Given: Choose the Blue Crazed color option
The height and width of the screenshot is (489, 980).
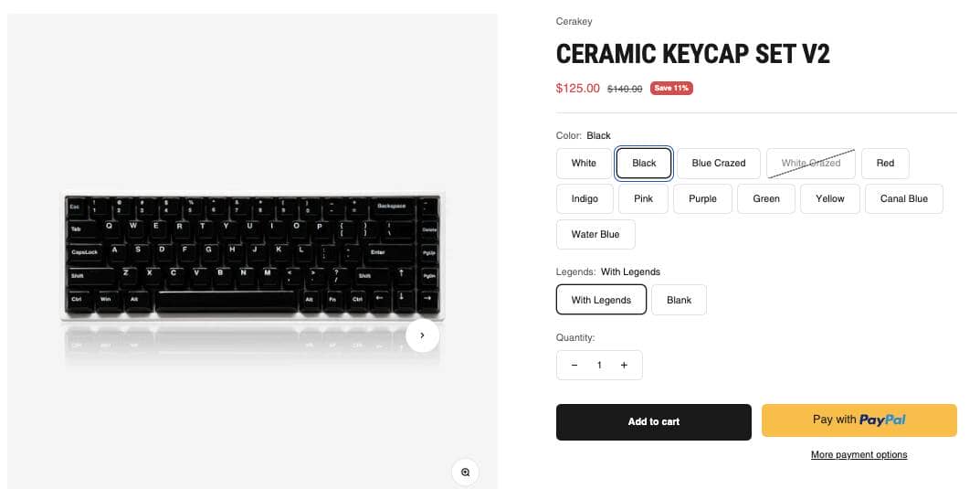Looking at the screenshot, I should (718, 164).
